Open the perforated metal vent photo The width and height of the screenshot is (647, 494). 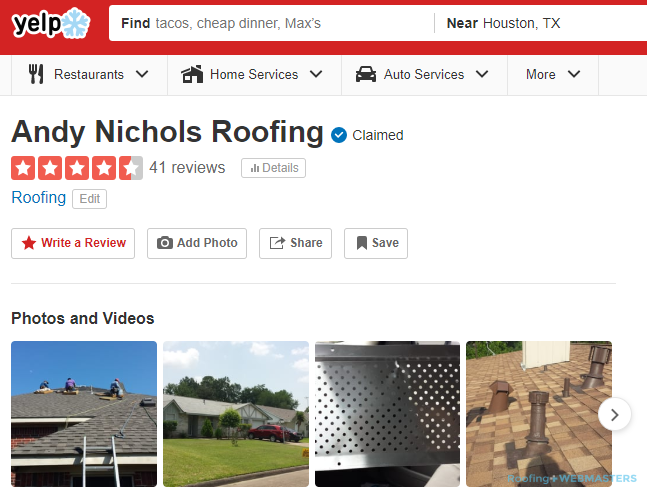pos(387,414)
